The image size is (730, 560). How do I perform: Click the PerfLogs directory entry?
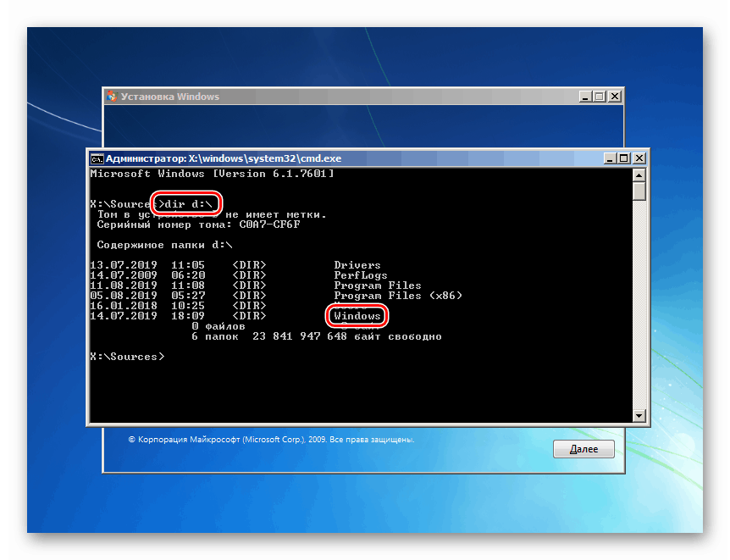[x=361, y=275]
